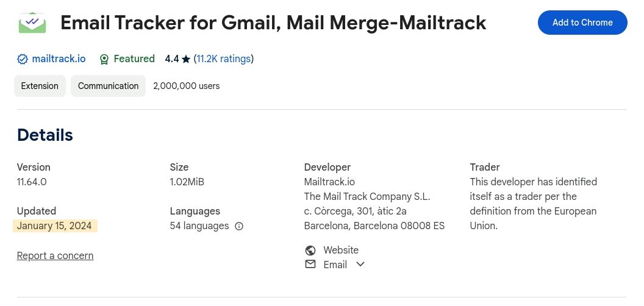Screen dimensions: 644x306
Task: Open the 11.2K ratings link
Action: (223, 59)
